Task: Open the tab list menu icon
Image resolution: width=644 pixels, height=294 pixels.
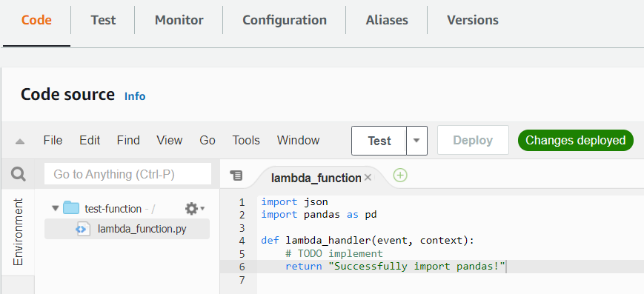Action: (236, 176)
